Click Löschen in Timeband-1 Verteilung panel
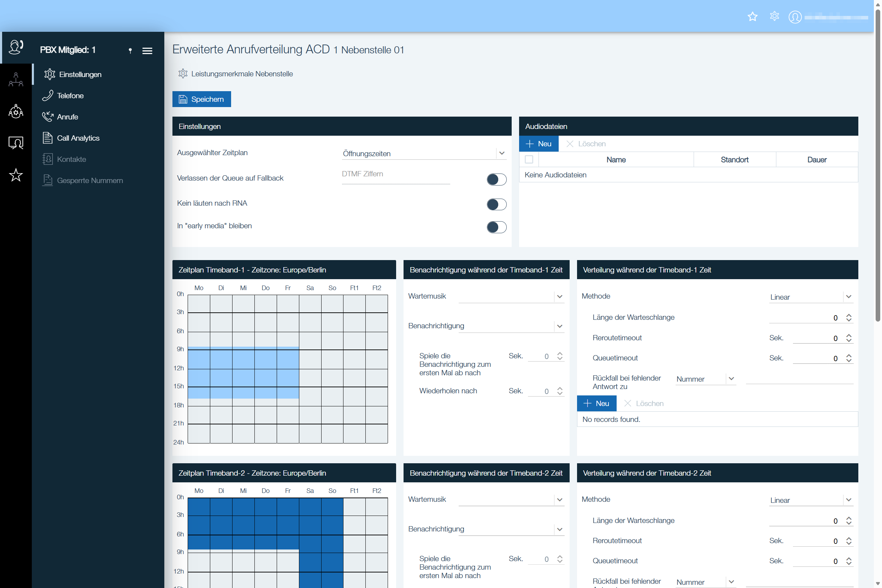 point(643,403)
